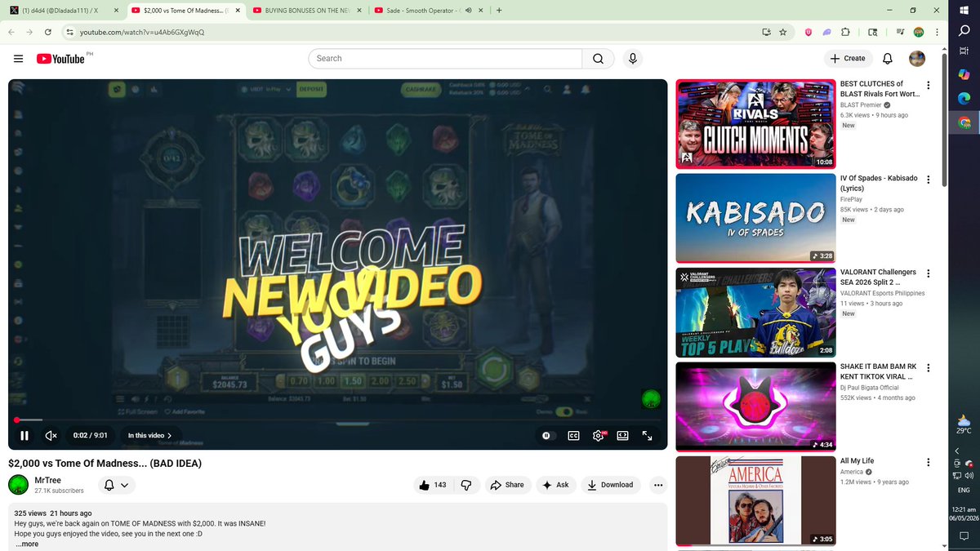Image resolution: width=980 pixels, height=551 pixels.
Task: Click Create button
Action: (x=848, y=58)
